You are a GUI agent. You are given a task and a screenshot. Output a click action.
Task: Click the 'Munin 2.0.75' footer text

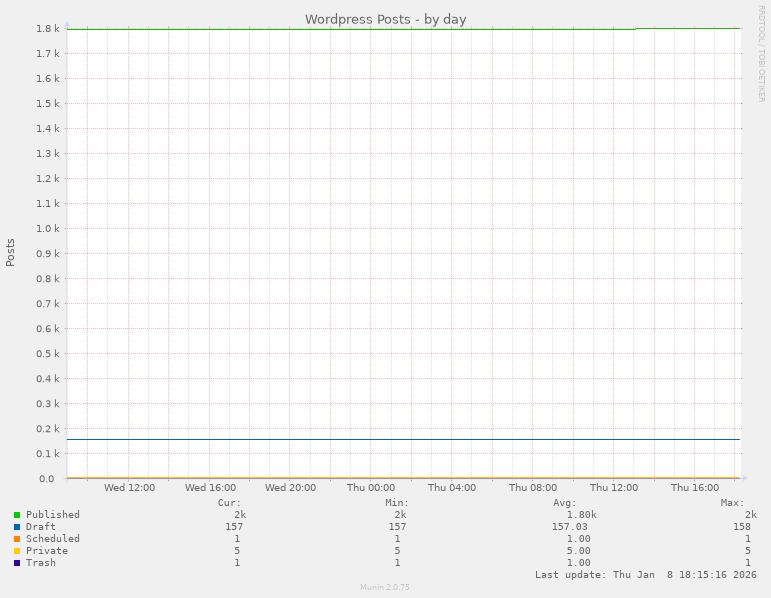[x=385, y=587]
